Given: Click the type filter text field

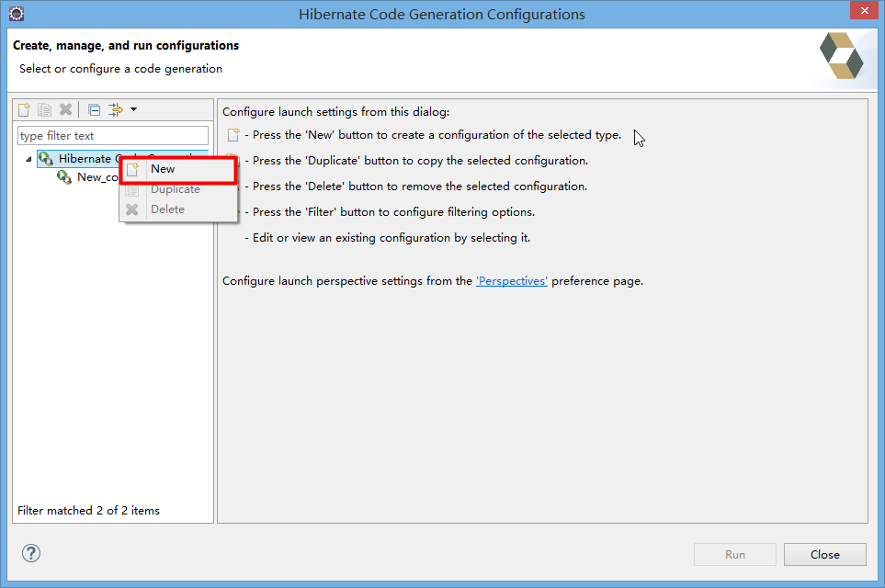Looking at the screenshot, I should pos(112,135).
